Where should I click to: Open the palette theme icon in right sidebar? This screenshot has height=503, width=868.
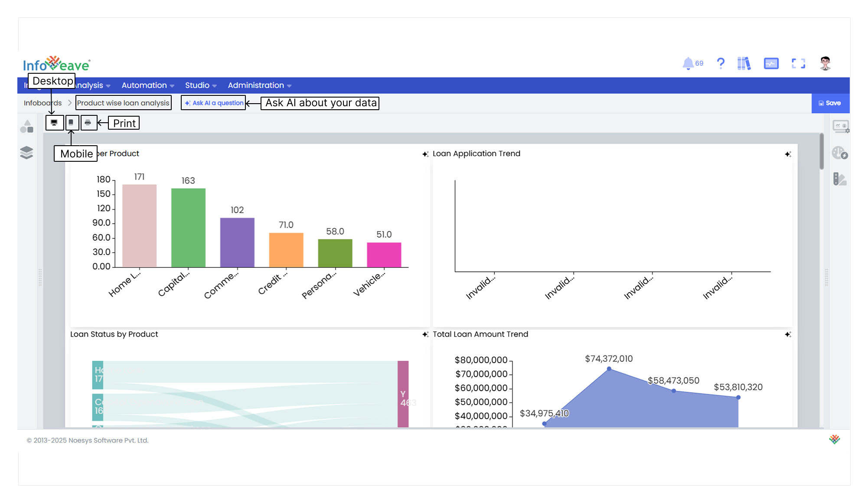(840, 153)
